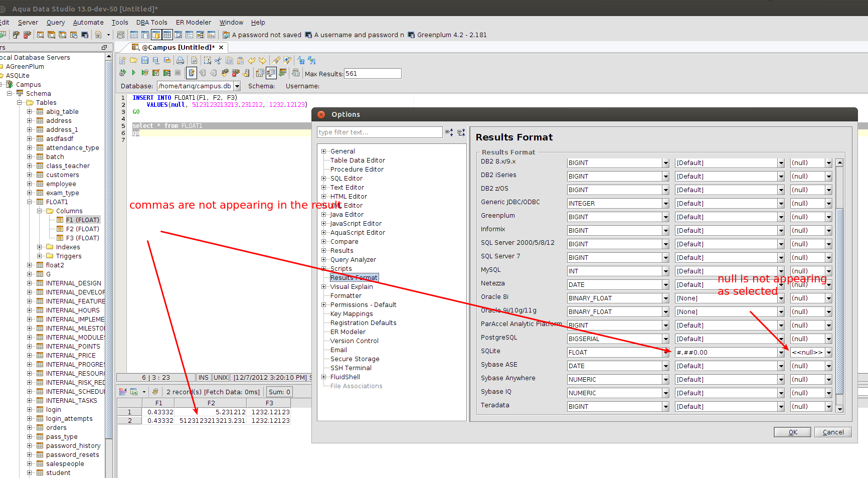Select Table Data Editor in options tree

358,161
